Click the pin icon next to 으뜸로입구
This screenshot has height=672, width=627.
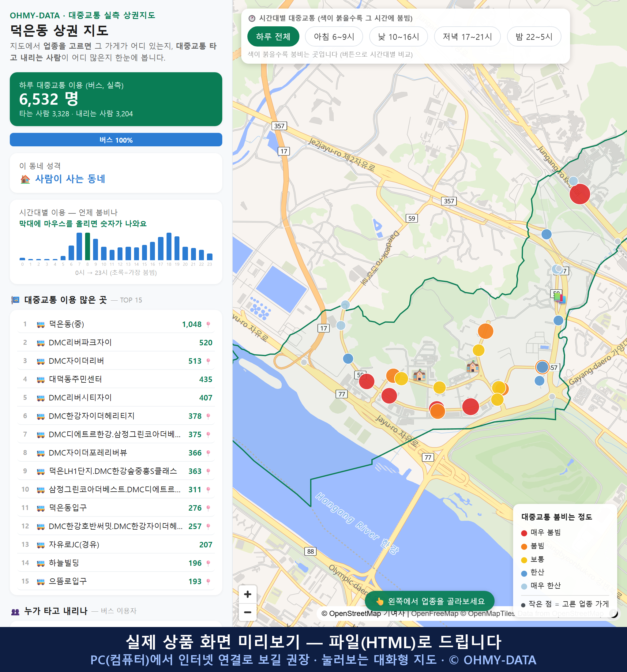click(x=208, y=581)
